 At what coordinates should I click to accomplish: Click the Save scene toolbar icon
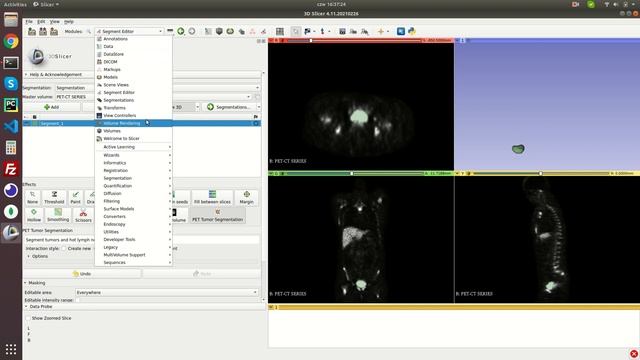[x=54, y=31]
